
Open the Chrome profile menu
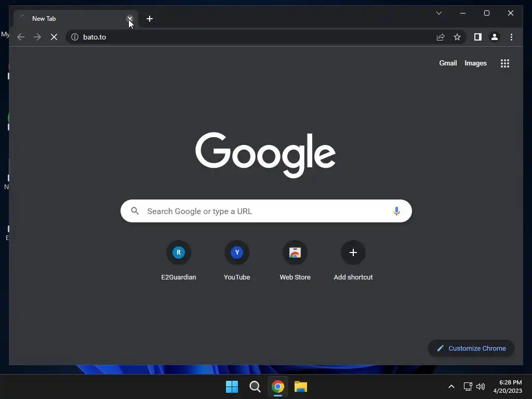tap(495, 37)
